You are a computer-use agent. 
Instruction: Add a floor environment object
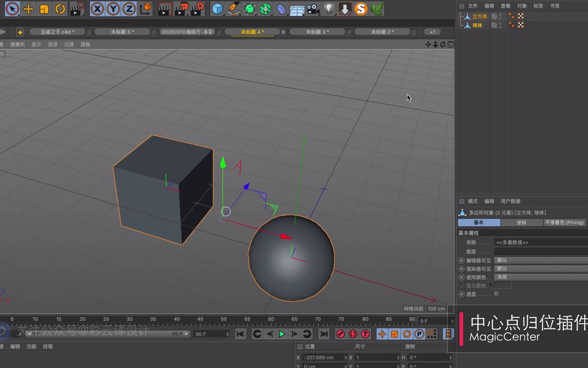(x=297, y=10)
